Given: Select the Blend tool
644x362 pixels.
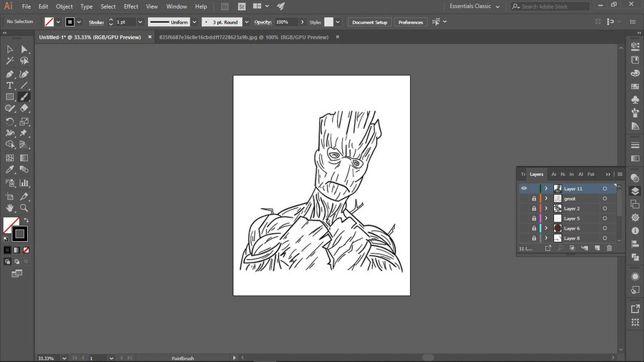Looking at the screenshot, I should [x=24, y=170].
